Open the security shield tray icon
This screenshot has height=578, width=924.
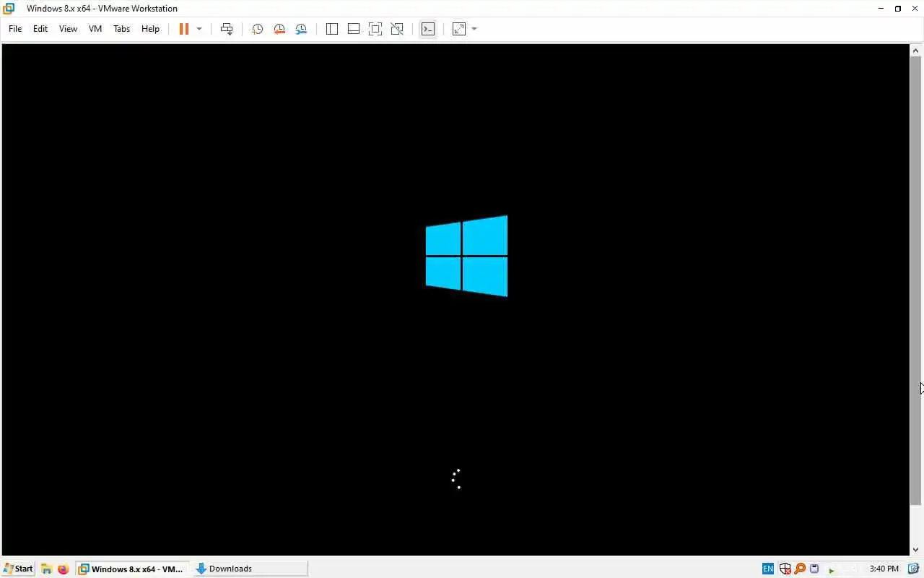[x=785, y=569]
